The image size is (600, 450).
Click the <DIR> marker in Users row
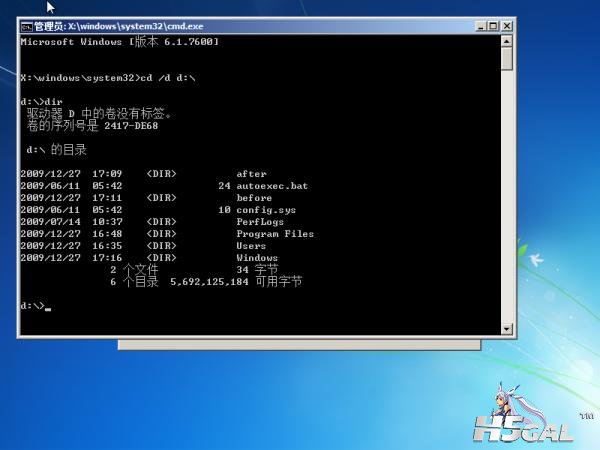161,246
